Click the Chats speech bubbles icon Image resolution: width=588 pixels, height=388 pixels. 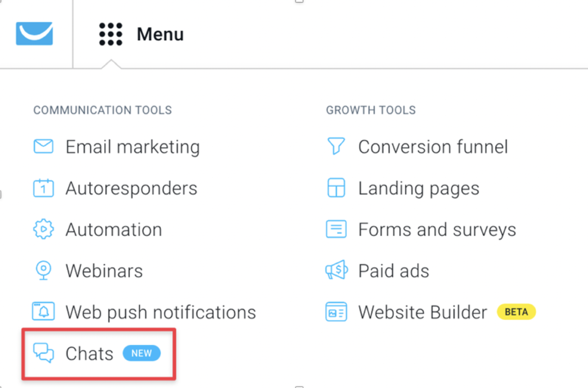44,353
